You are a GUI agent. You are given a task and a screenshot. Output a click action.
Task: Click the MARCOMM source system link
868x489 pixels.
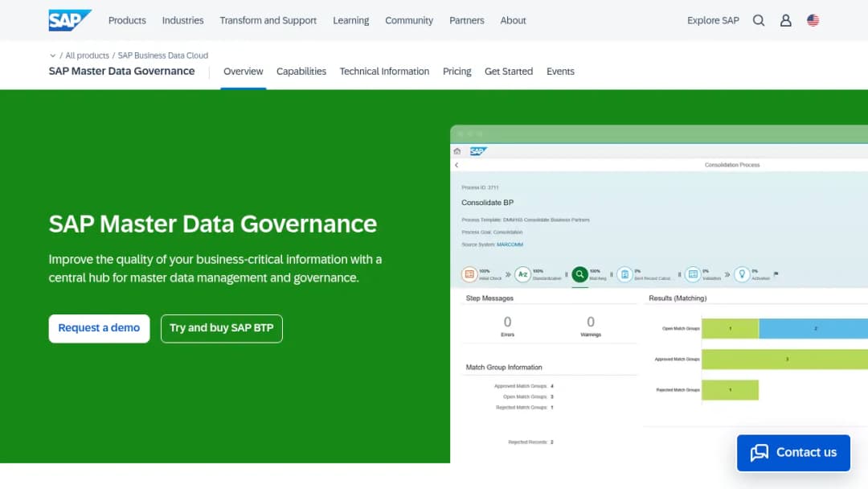[x=510, y=244]
